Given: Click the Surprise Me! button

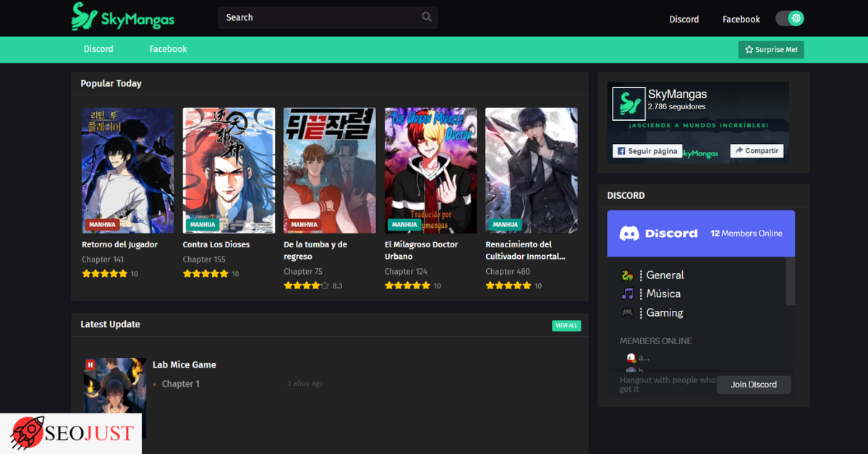Looking at the screenshot, I should [x=771, y=50].
